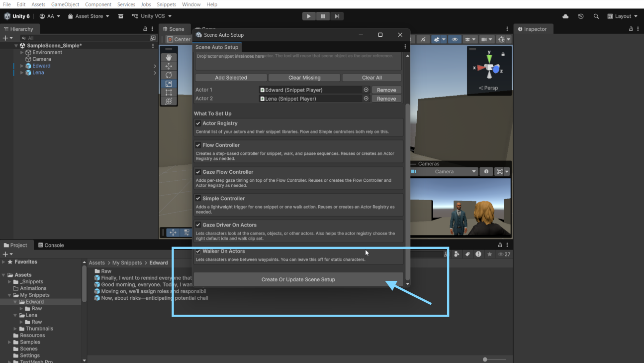Open the AA account dropdown
Image resolution: width=644 pixels, height=363 pixels.
(50, 16)
